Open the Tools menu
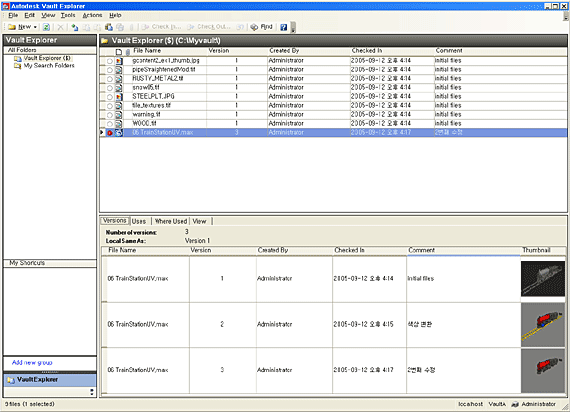Image resolution: width=570 pixels, height=412 pixels. (68, 15)
